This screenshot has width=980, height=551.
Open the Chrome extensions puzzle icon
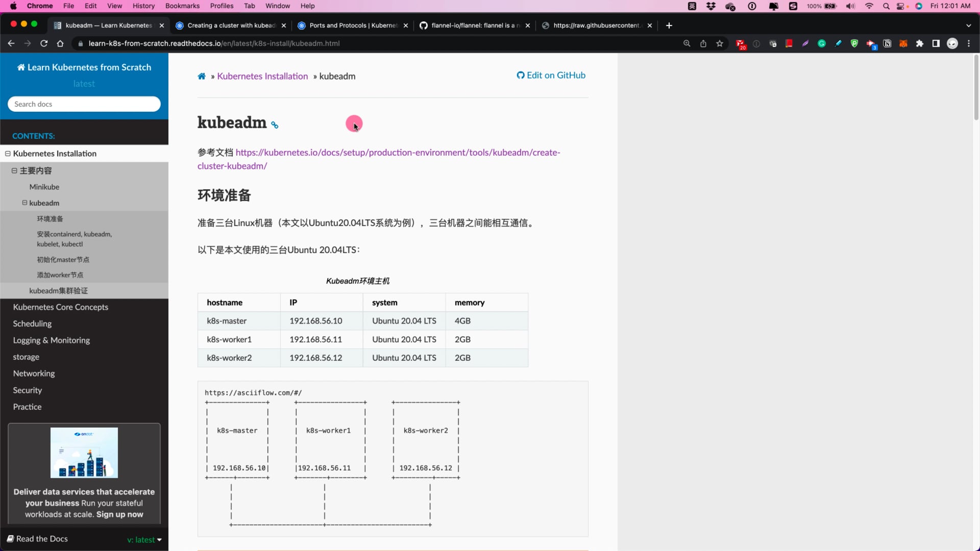click(x=920, y=43)
